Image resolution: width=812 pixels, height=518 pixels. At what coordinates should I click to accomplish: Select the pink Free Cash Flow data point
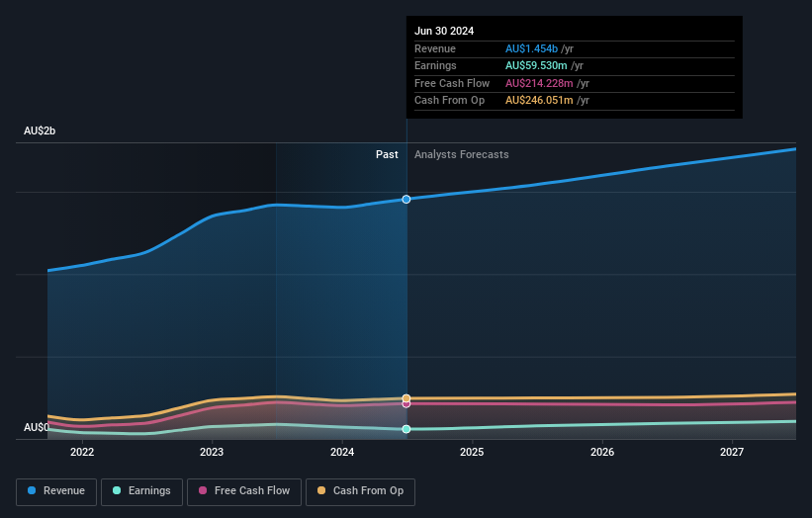[406, 404]
